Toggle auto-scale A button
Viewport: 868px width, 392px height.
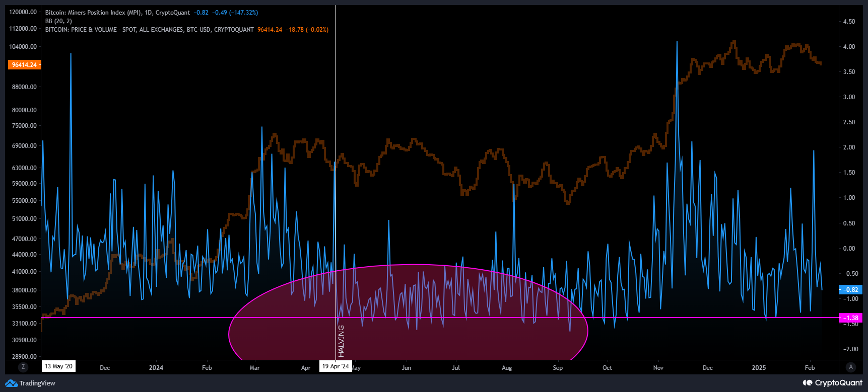click(851, 367)
